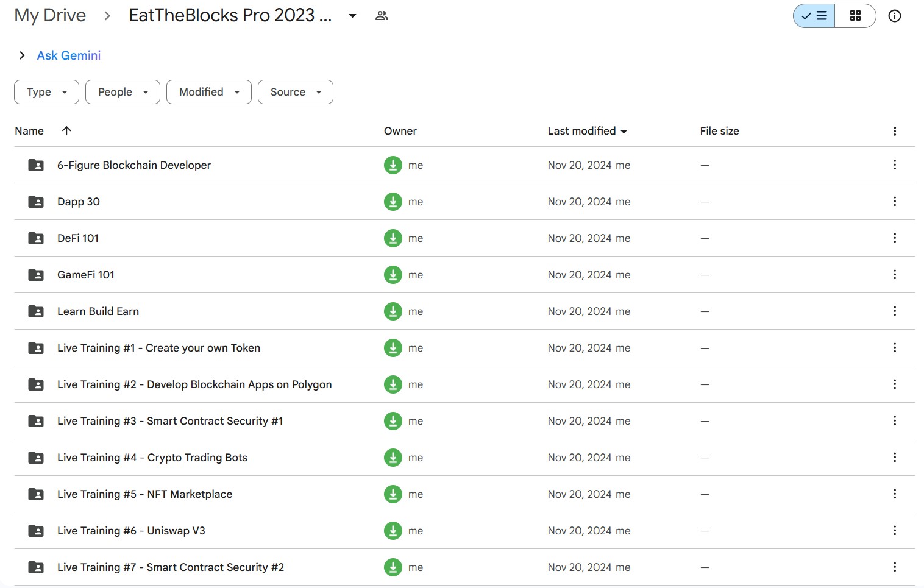Go to My Drive breadcrumb

click(50, 15)
